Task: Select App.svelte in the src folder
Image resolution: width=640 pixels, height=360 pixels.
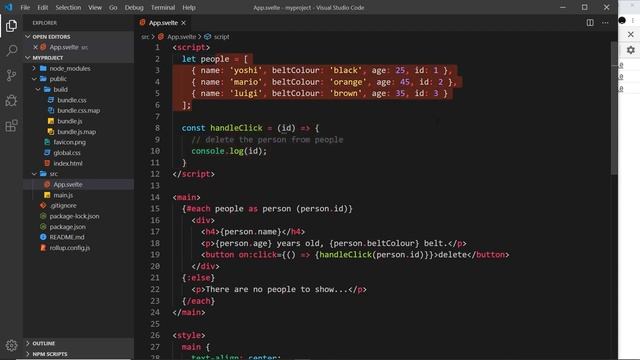Action: point(68,184)
